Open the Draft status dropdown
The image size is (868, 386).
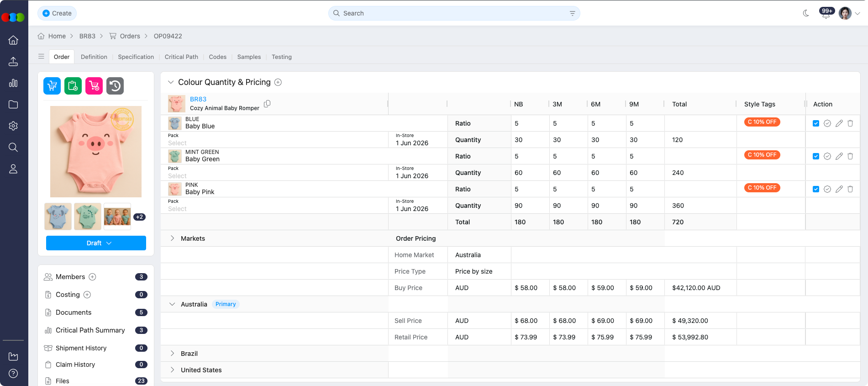(96, 243)
